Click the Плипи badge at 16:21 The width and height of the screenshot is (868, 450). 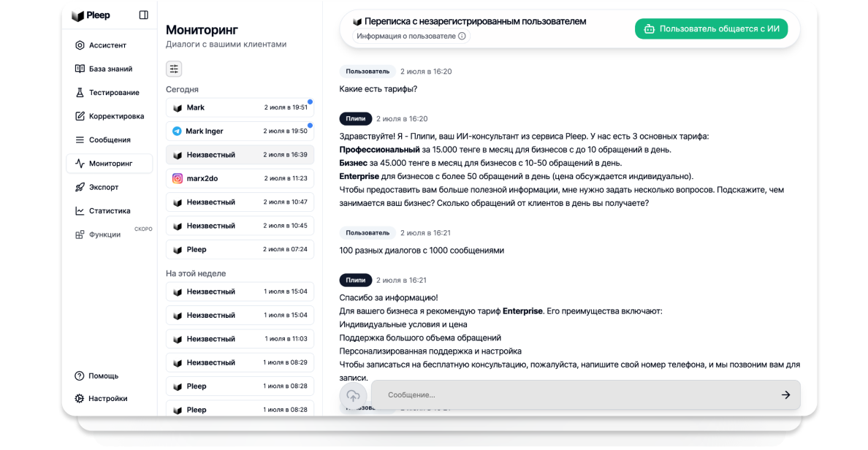(x=355, y=280)
